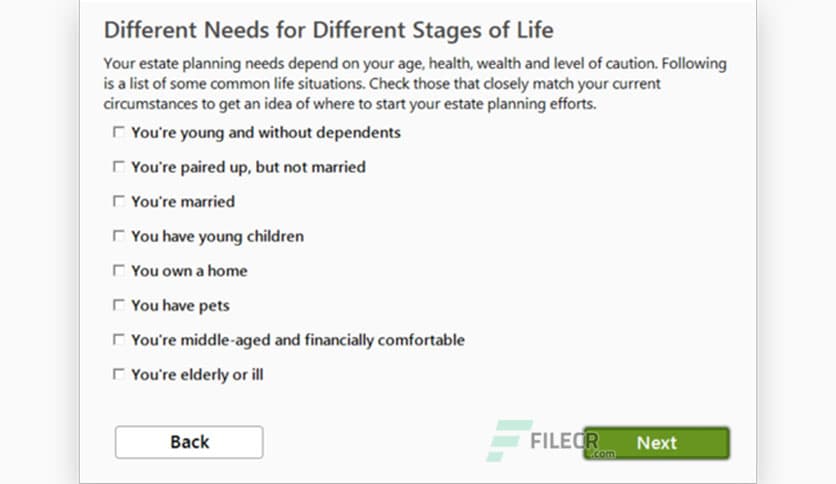This screenshot has width=836, height=484.
Task: Mark the "You have pets" checkbox
Action: (x=119, y=305)
